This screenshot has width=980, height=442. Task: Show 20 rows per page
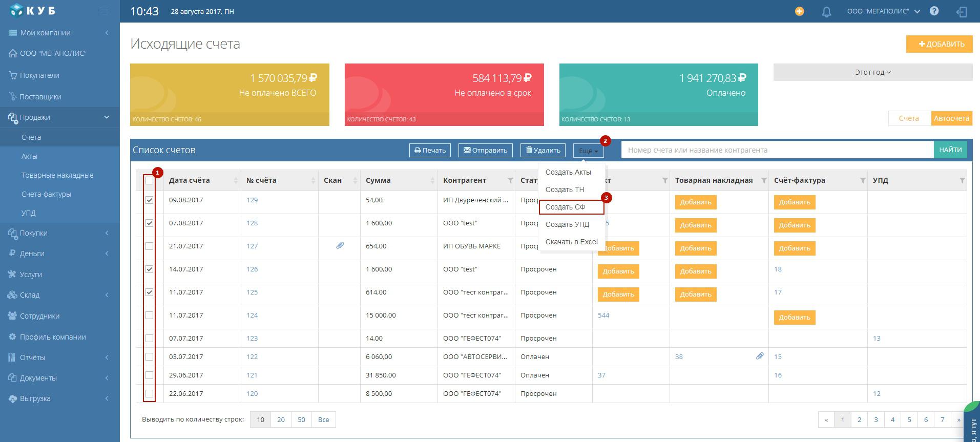[281, 419]
